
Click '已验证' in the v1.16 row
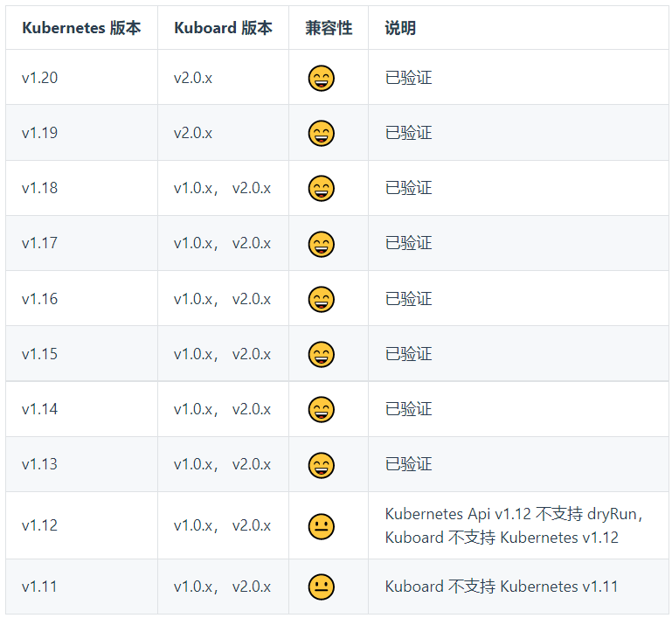[x=408, y=299]
